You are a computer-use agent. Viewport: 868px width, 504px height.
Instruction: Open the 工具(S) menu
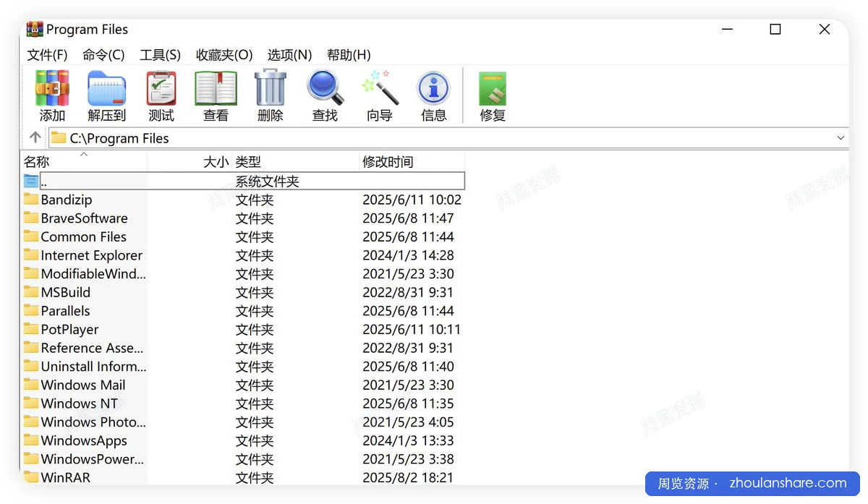pos(160,55)
